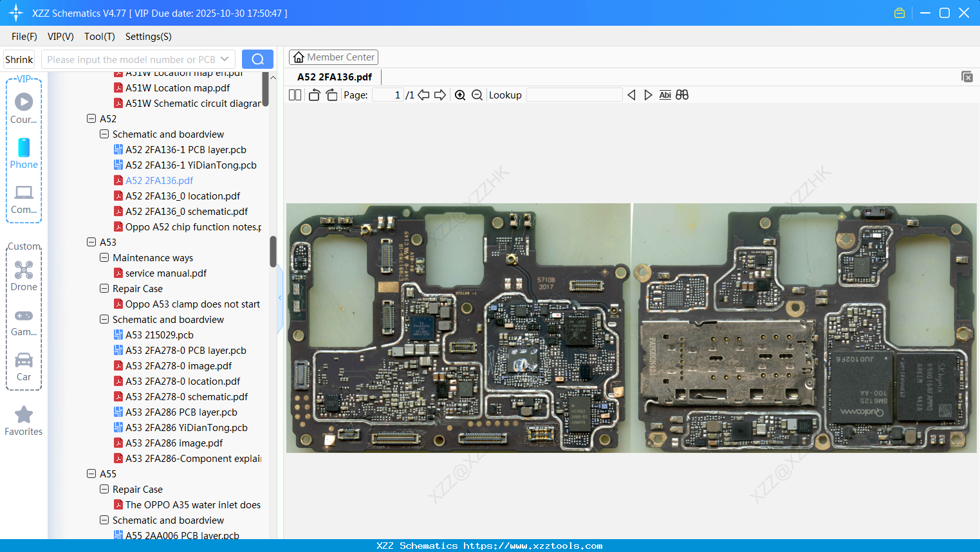This screenshot has height=552, width=980.
Task: Click the tree panel collapse handle
Action: click(x=280, y=298)
